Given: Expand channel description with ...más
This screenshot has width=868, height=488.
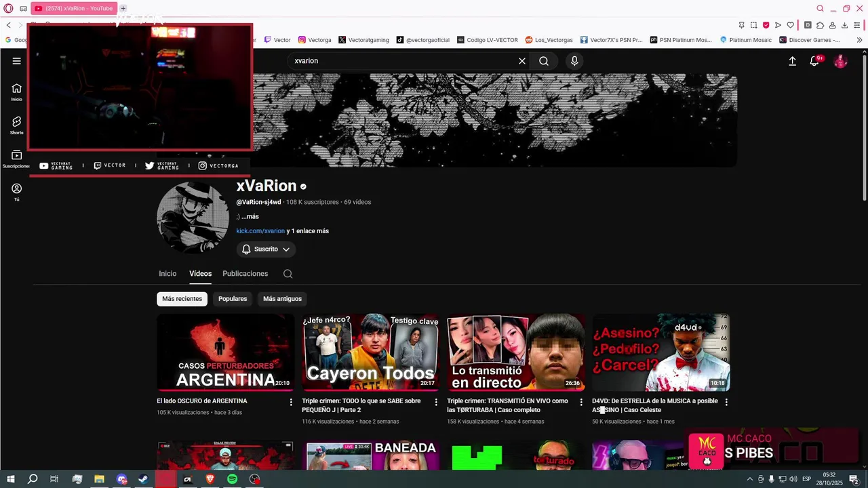Looking at the screenshot, I should click(250, 217).
